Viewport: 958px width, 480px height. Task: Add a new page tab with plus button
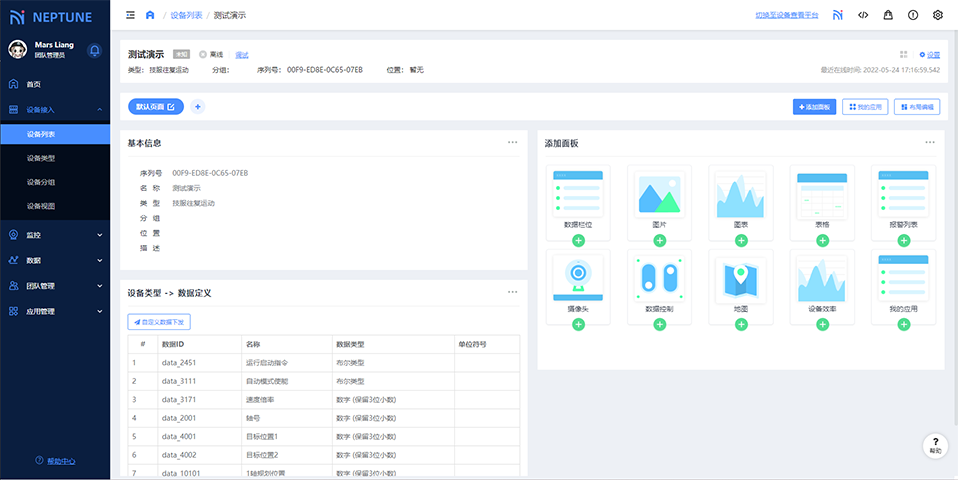[197, 106]
